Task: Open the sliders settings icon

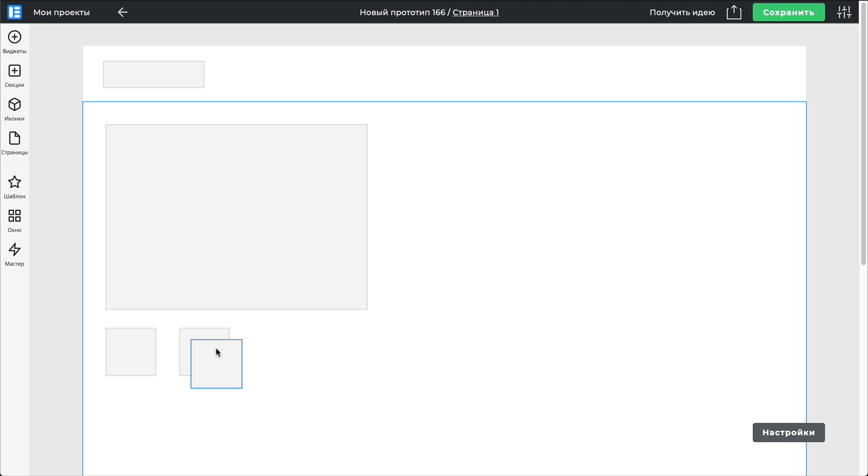Action: [844, 12]
